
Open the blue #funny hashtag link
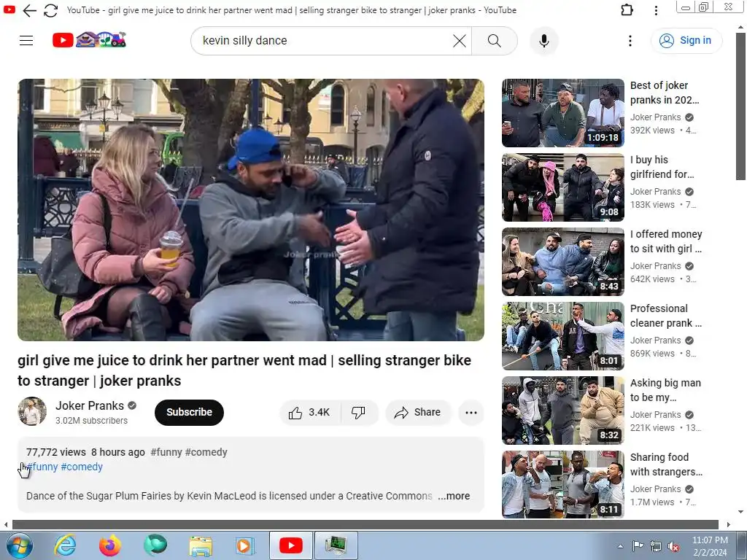[42, 467]
